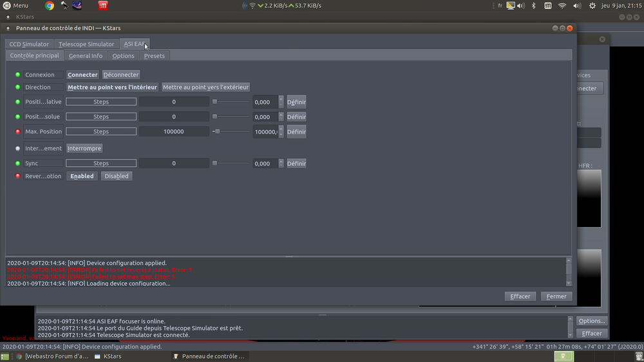Switch to the CCD Simulator tab
This screenshot has height=362, width=644.
click(x=29, y=44)
